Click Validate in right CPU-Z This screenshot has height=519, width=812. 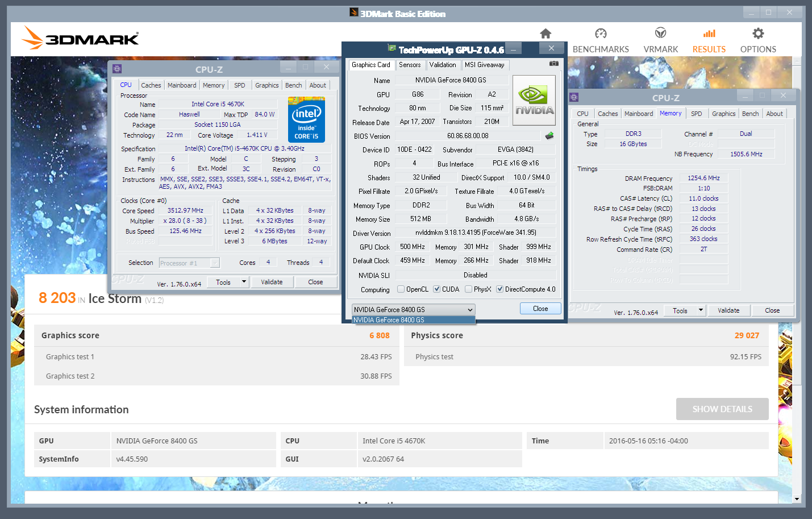[728, 310]
